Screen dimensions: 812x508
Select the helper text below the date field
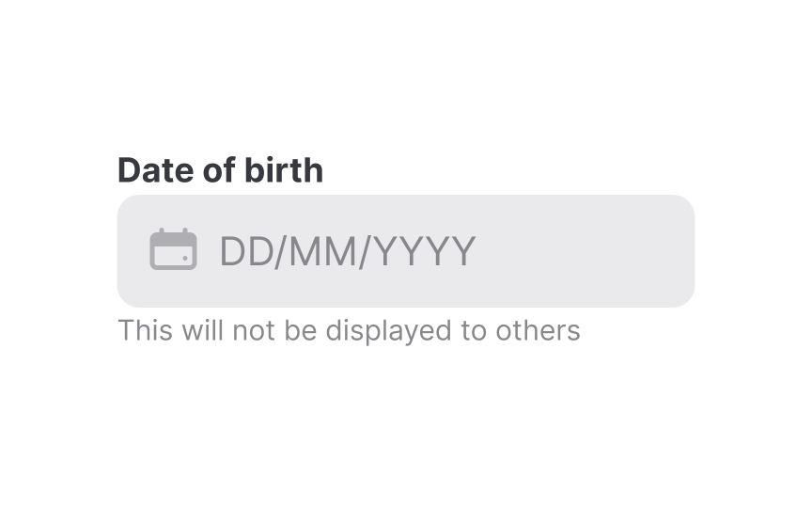pyautogui.click(x=349, y=331)
